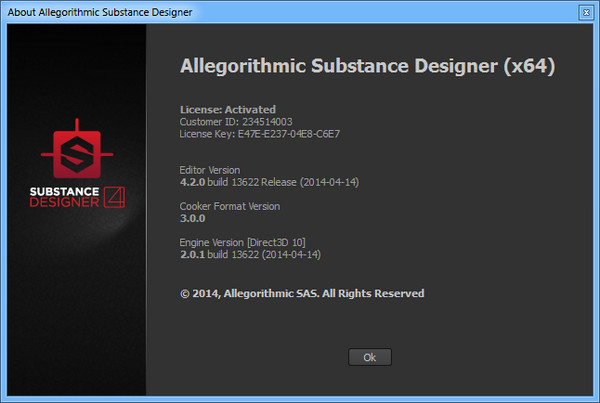Close the About dialog with the X button
This screenshot has width=600, height=403.
pyautogui.click(x=585, y=12)
